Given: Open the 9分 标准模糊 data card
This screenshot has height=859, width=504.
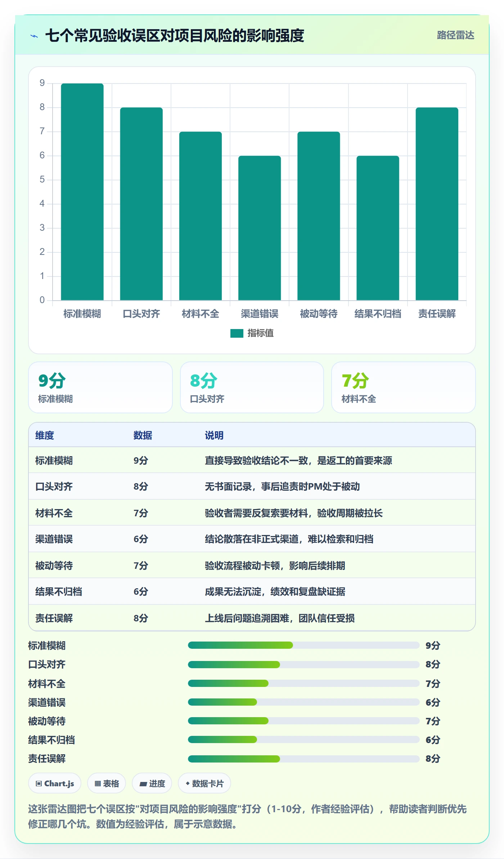Looking at the screenshot, I should (x=100, y=387).
